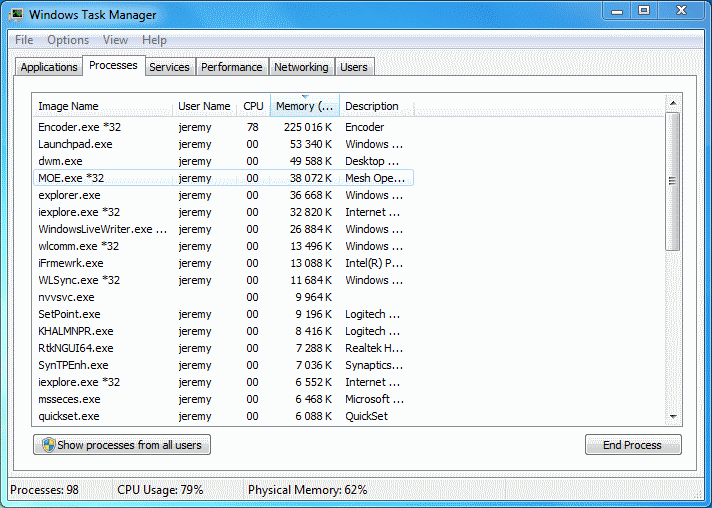This screenshot has height=508, width=712.
Task: Open the View menu
Action: (115, 40)
